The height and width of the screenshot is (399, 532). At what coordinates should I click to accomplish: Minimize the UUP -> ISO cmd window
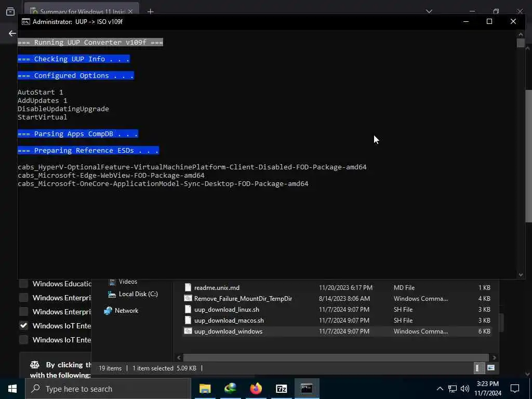[466, 21]
